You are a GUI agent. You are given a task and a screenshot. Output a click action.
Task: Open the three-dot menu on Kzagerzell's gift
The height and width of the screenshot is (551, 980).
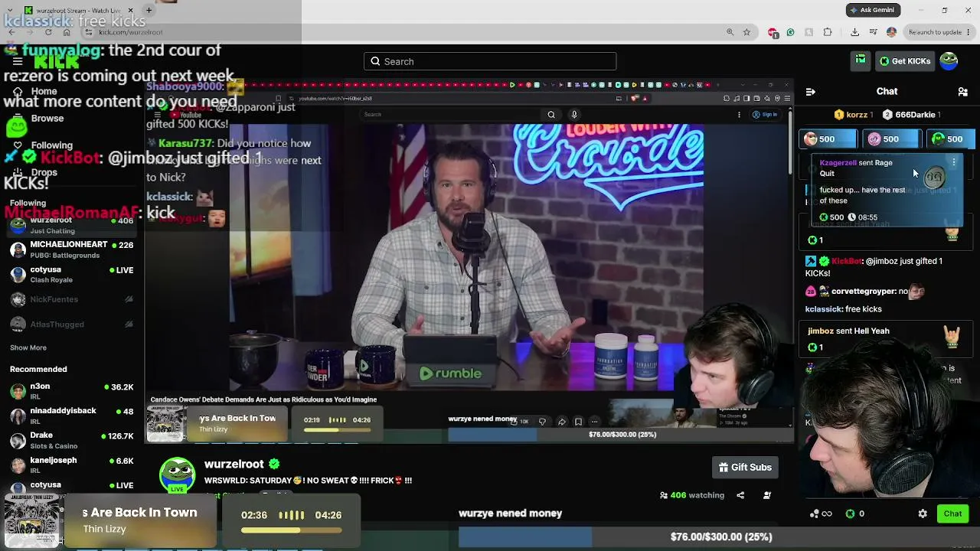(x=954, y=162)
